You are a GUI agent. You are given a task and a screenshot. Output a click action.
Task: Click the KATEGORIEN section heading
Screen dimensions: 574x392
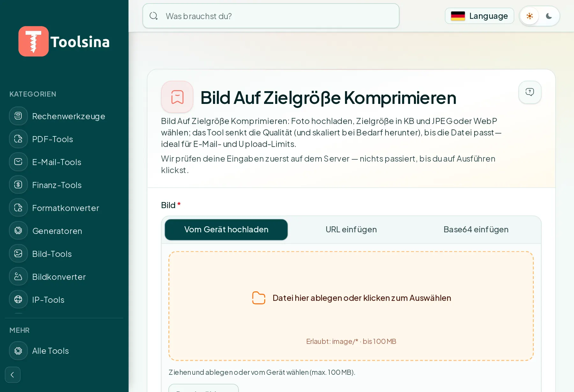[33, 94]
